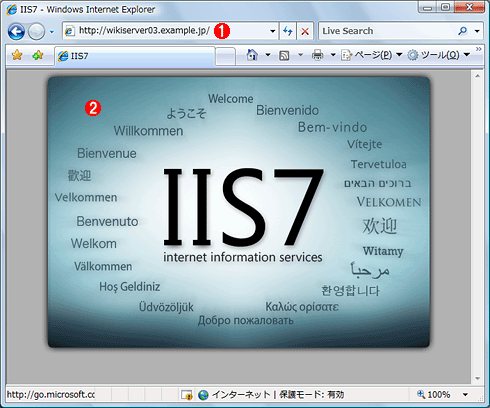The width and height of the screenshot is (490, 408).
Task: Click the Forward navigation button
Action: coord(36,32)
